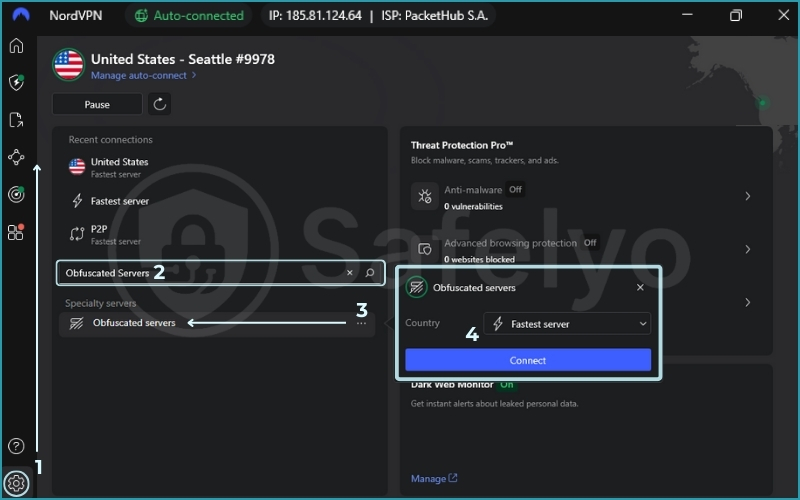Click the search magnifier icon
Screen dimensions: 800x500
(x=370, y=272)
